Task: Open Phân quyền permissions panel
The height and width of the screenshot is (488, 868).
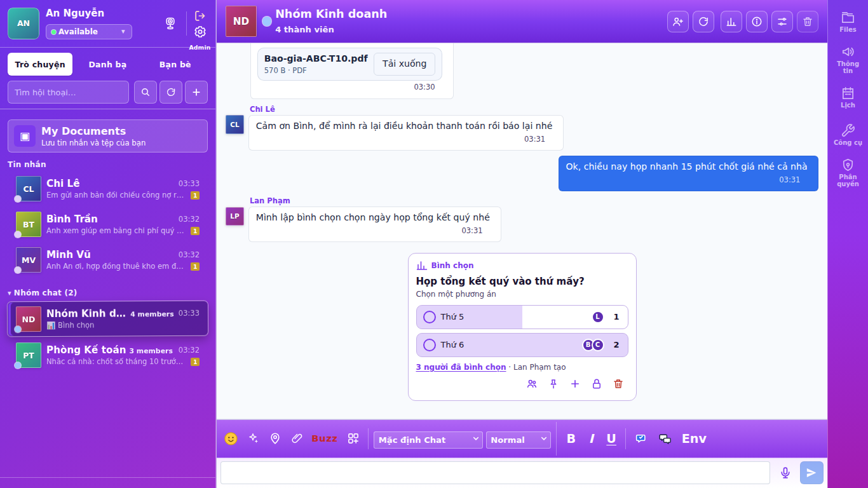Action: 848,172
